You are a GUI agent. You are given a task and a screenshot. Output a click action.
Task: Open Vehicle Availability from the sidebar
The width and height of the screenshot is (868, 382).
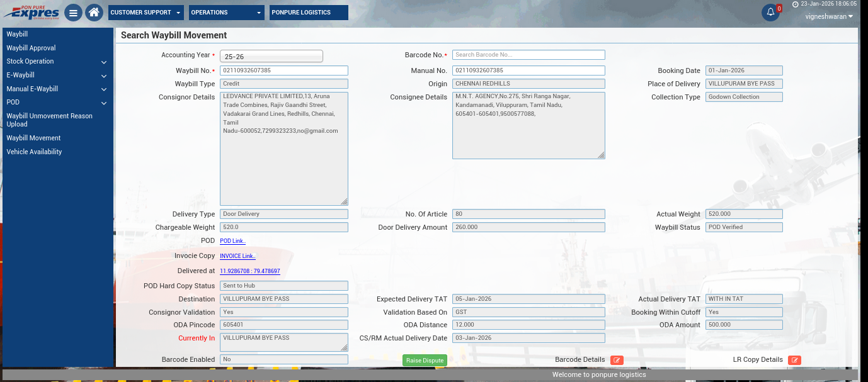tap(34, 152)
